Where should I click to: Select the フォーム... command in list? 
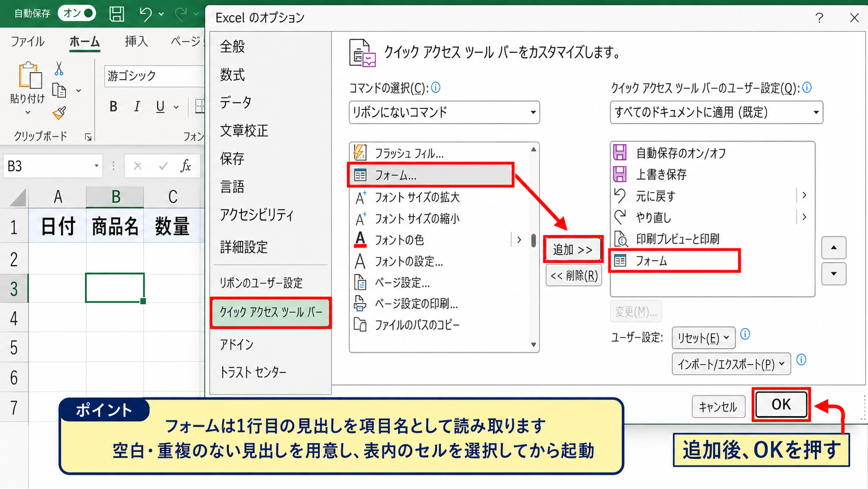pyautogui.click(x=431, y=175)
